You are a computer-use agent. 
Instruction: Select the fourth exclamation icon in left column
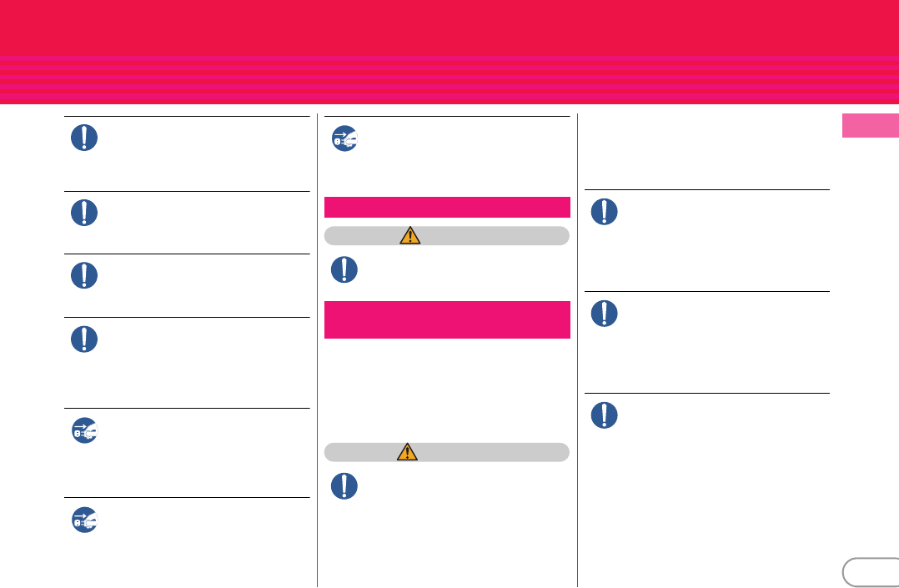[x=84, y=339]
